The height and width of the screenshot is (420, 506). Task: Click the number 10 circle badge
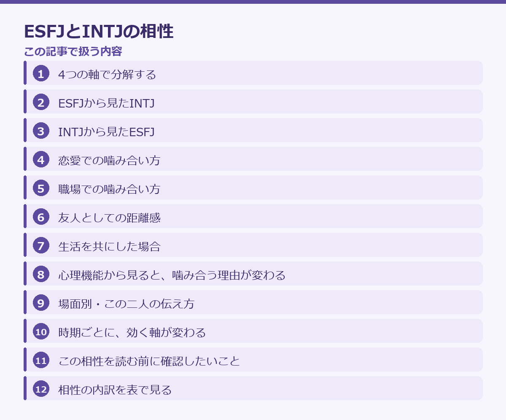click(41, 332)
